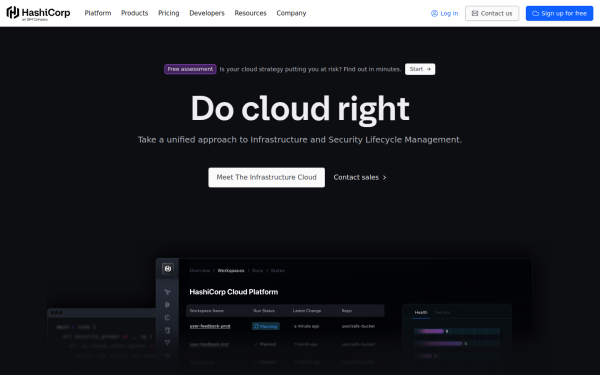Screen dimensions: 600x375
Task: Switch to the Health tab
Action: (x=421, y=313)
